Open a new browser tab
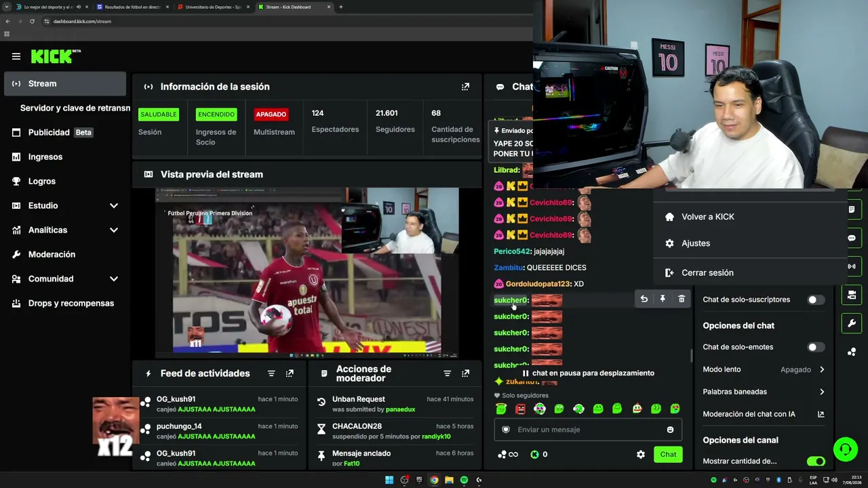This screenshot has height=488, width=868. (340, 7)
